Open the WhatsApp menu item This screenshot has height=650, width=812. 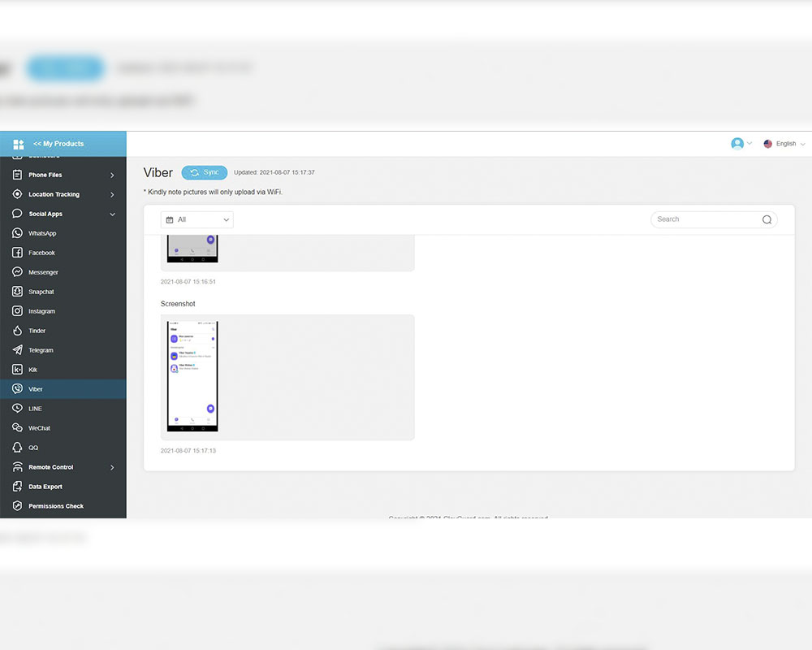point(42,233)
